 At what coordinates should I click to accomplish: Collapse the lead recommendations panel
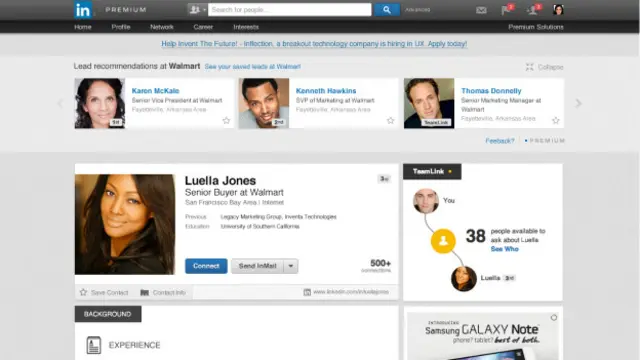544,67
